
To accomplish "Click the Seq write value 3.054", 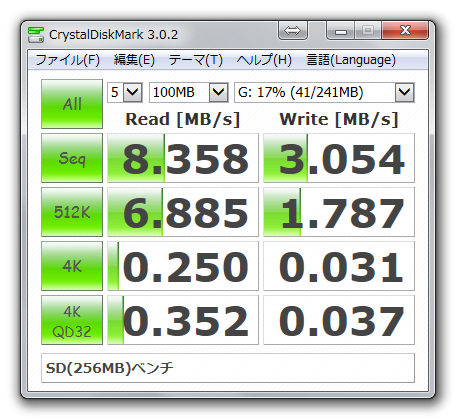I will [x=339, y=158].
